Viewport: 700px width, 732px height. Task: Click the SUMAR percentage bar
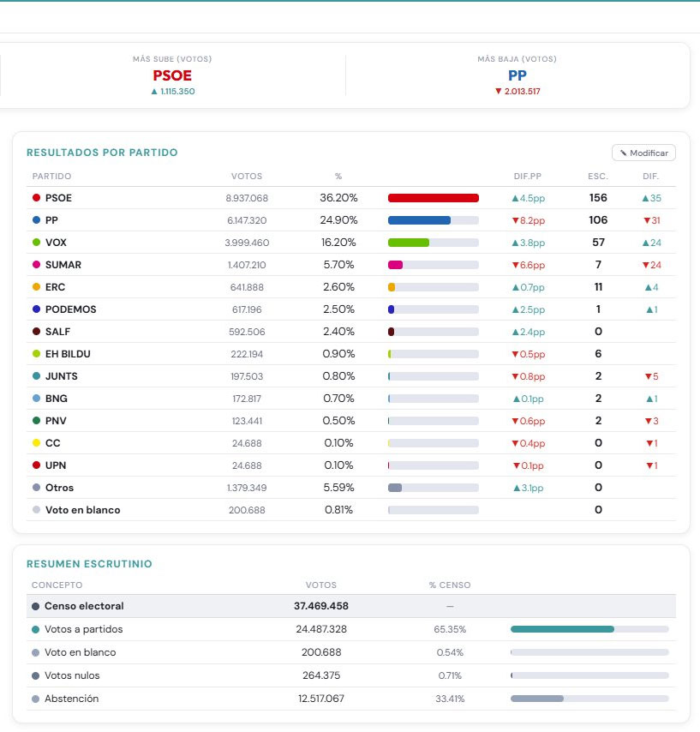coord(433,265)
